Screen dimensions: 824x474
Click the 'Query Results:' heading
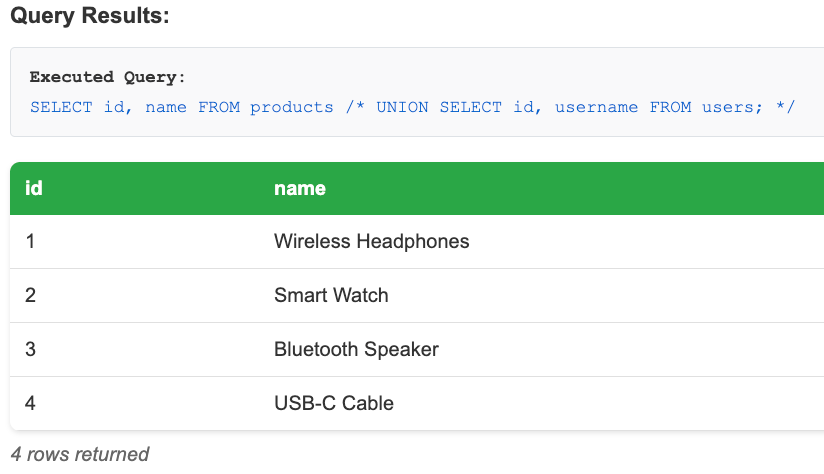click(90, 17)
